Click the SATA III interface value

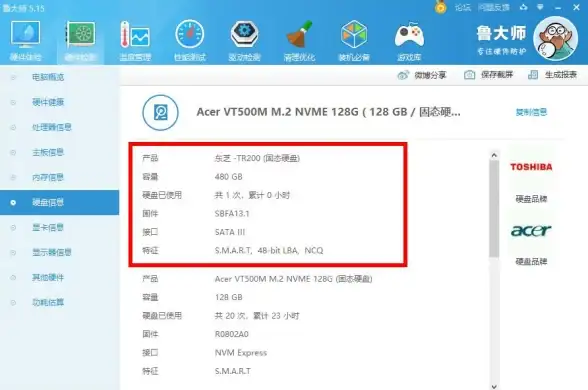230,232
